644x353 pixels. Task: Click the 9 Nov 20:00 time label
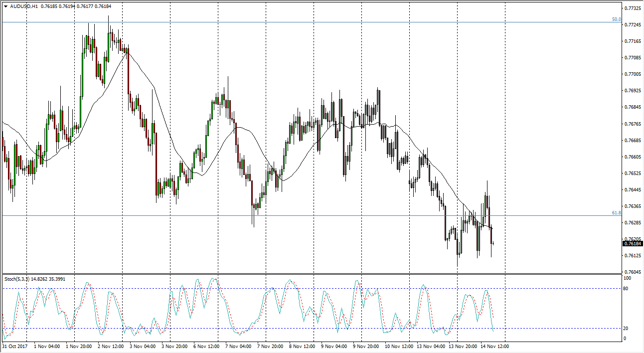tap(366, 346)
